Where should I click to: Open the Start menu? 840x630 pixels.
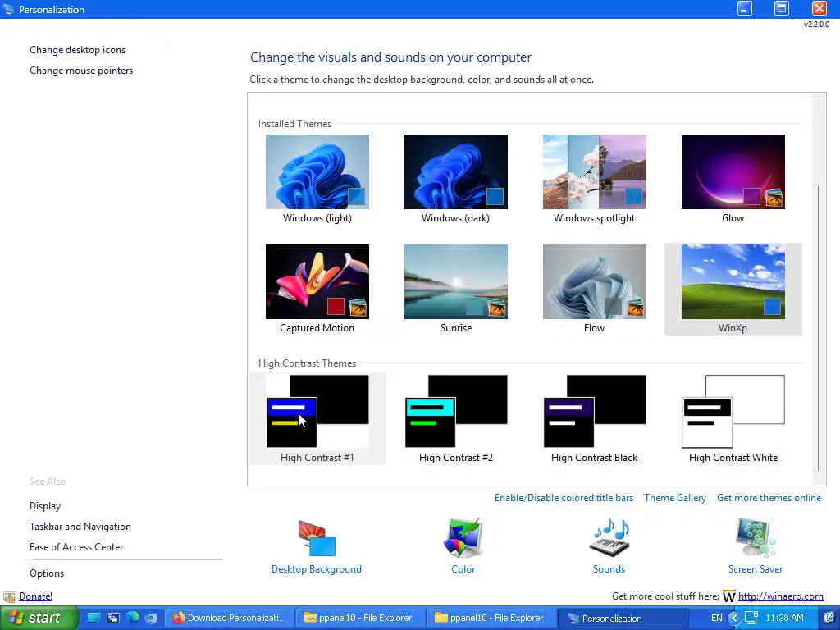[x=39, y=618]
